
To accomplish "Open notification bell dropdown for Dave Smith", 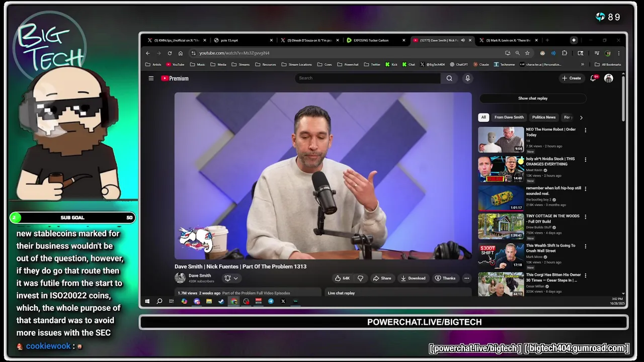I will tap(231, 278).
